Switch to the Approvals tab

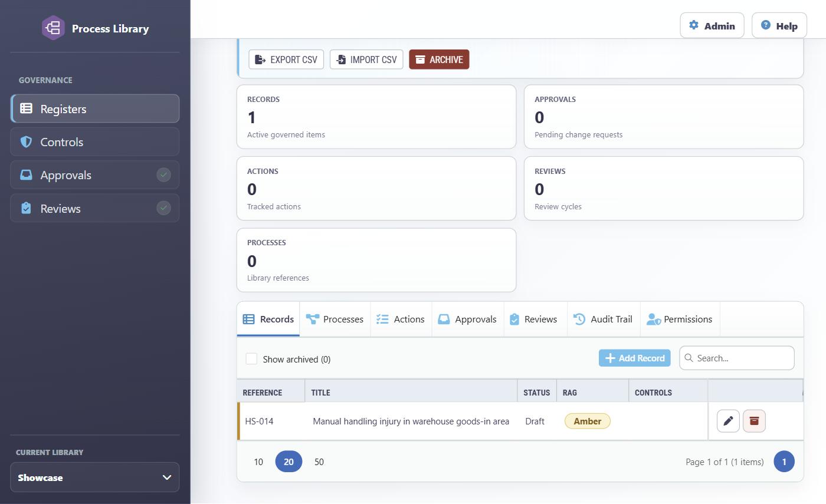click(x=468, y=319)
